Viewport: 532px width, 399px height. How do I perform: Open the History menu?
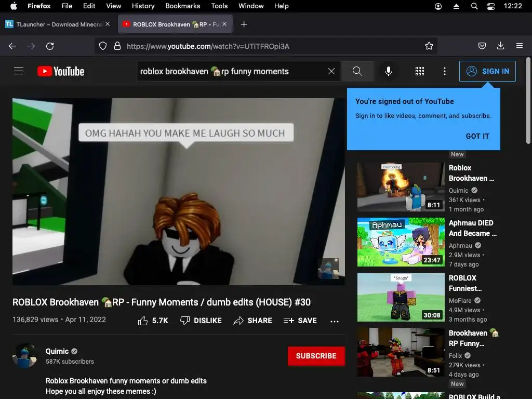tap(143, 6)
